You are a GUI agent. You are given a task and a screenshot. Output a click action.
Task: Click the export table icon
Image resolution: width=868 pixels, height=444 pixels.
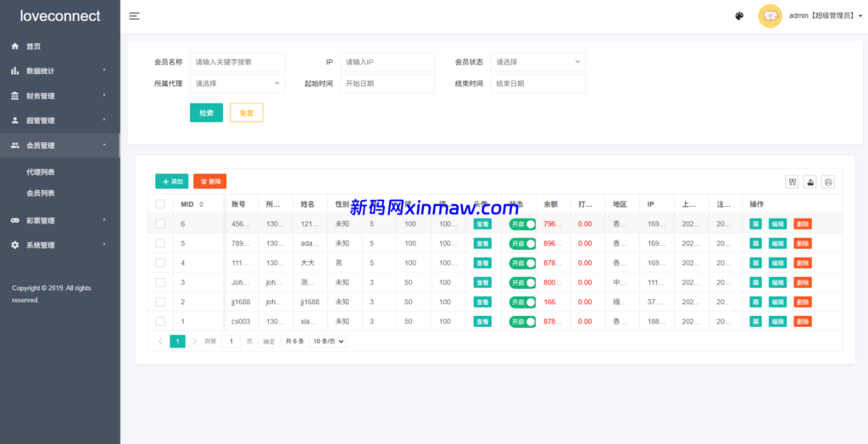click(x=810, y=181)
